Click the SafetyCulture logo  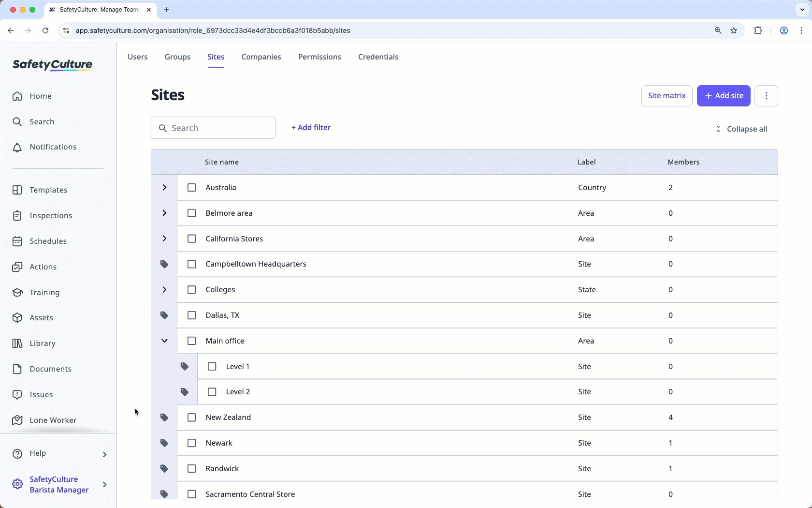coord(52,65)
